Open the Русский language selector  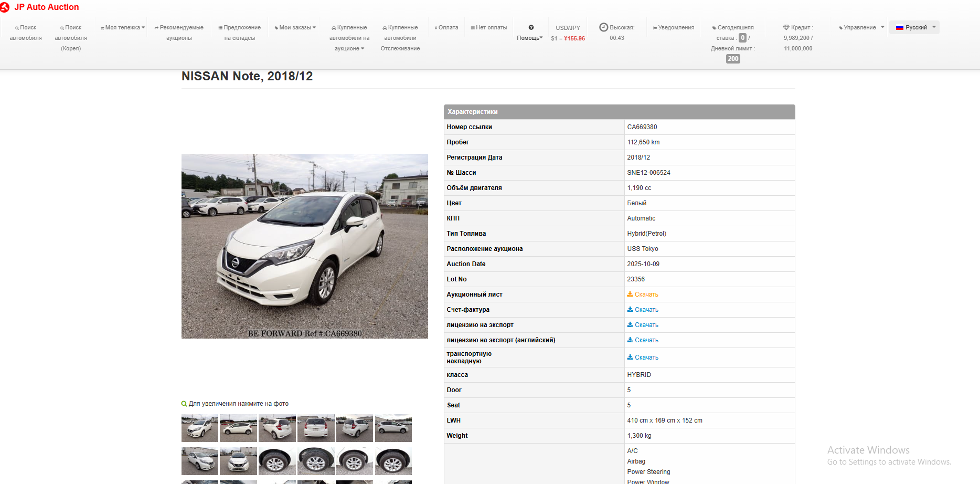point(914,27)
